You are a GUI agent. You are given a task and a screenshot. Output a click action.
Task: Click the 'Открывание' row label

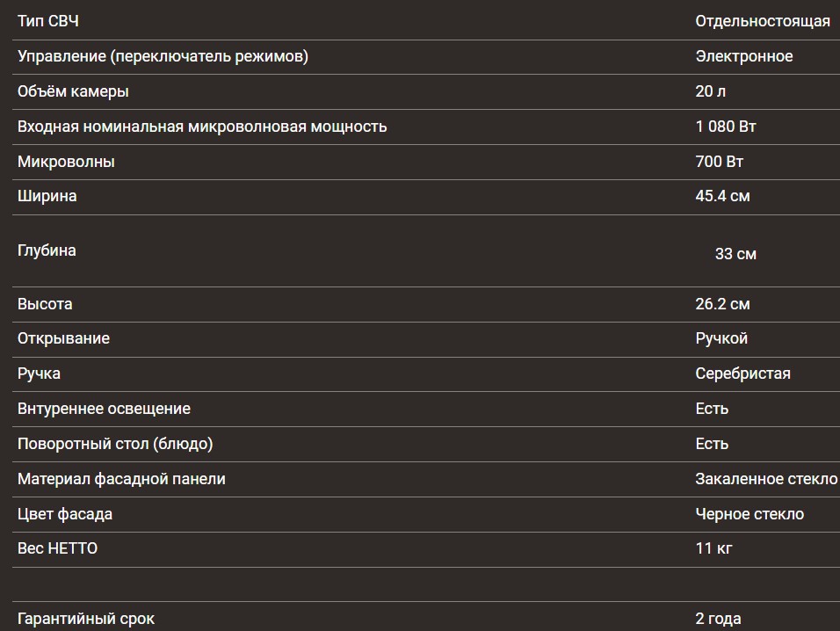tap(63, 338)
